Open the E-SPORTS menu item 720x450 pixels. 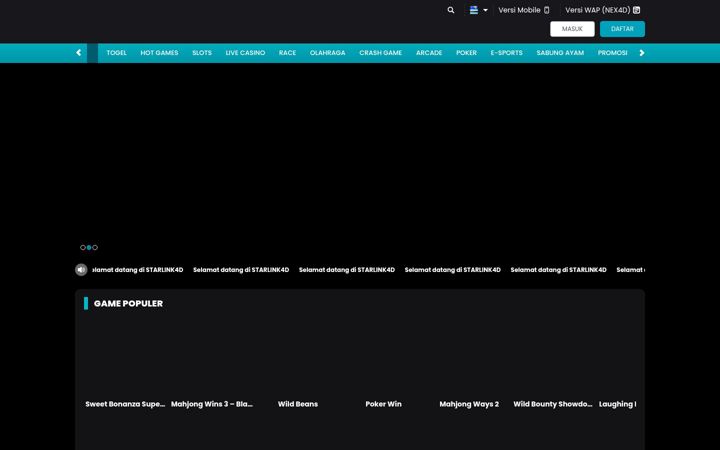[x=506, y=53]
